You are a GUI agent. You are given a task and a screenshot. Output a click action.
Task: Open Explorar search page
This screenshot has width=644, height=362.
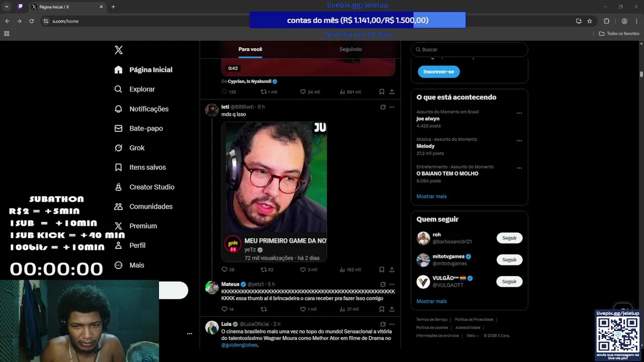[x=135, y=89]
